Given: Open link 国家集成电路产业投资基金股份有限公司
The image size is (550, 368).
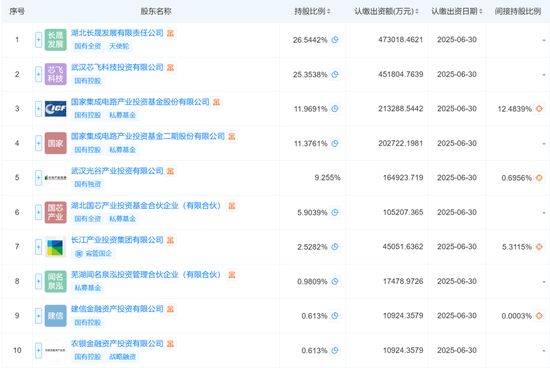Looking at the screenshot, I should (140, 102).
